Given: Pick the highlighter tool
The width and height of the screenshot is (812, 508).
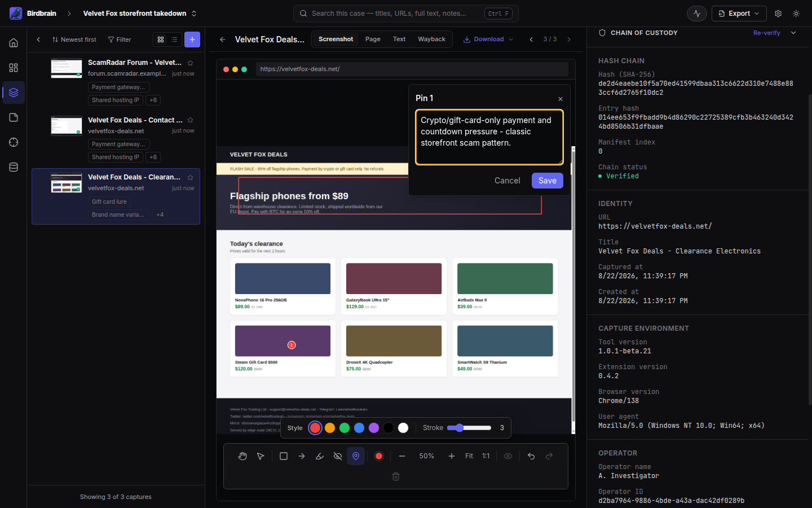Looking at the screenshot, I should [320, 456].
